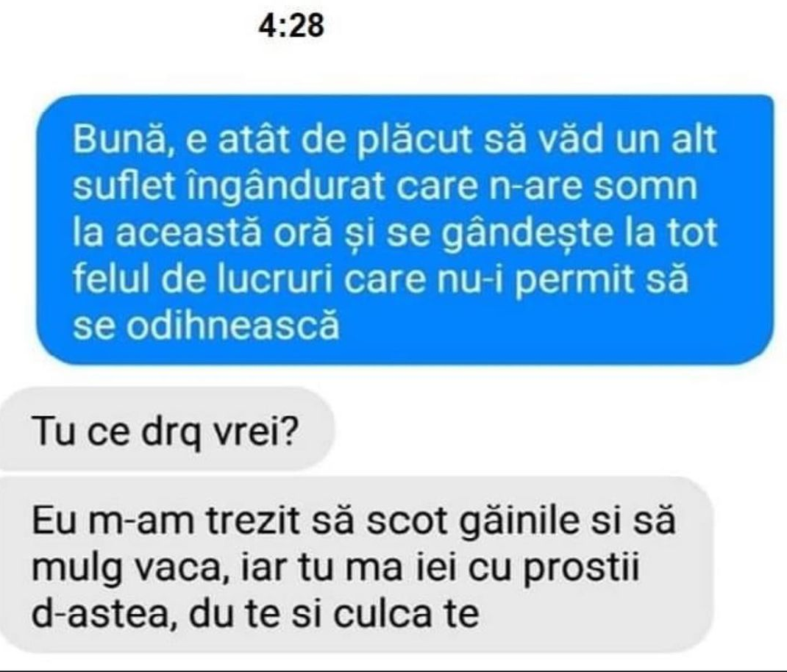The width and height of the screenshot is (787, 672).
Task: Click the word "prostii" in the grey bubble
Action: (581, 570)
